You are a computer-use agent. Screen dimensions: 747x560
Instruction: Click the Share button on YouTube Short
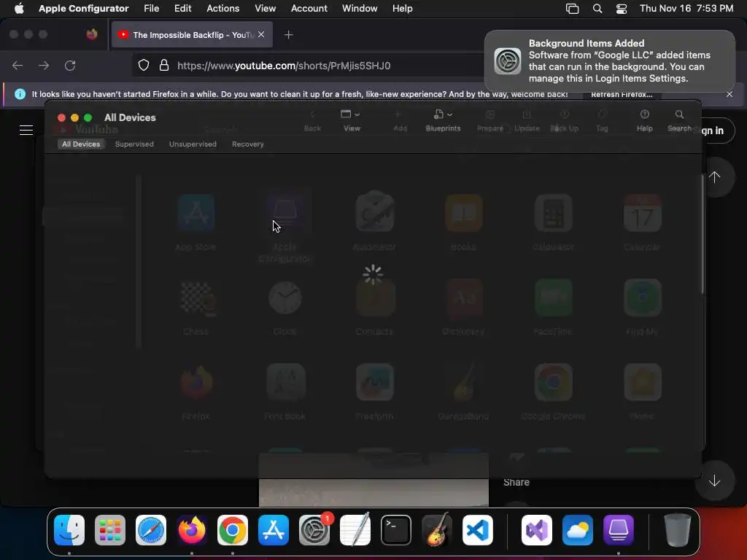[516, 482]
